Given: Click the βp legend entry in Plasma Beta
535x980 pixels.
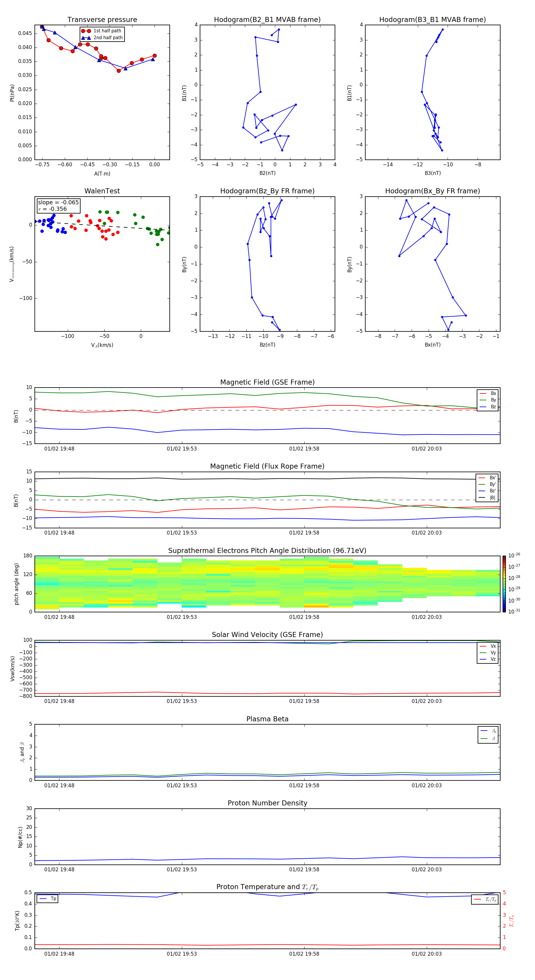Looking at the screenshot, I should (488, 731).
